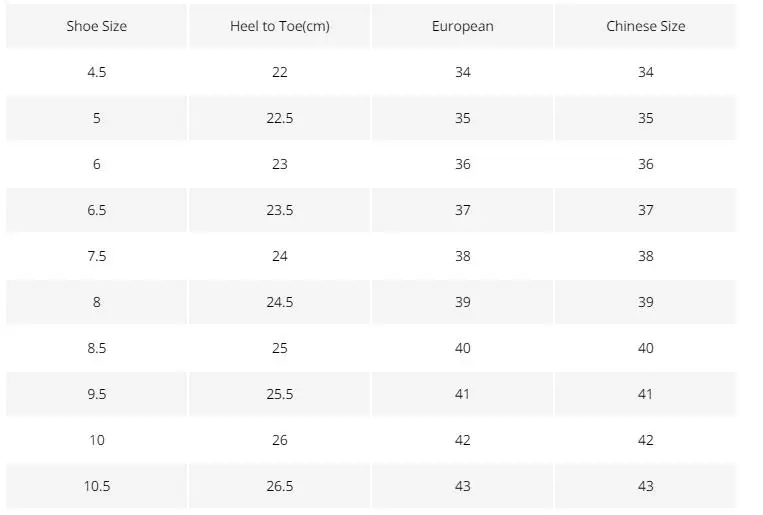Click Chinese size 37 cell
Image resolution: width=763 pixels, height=515 pixels.
(645, 210)
